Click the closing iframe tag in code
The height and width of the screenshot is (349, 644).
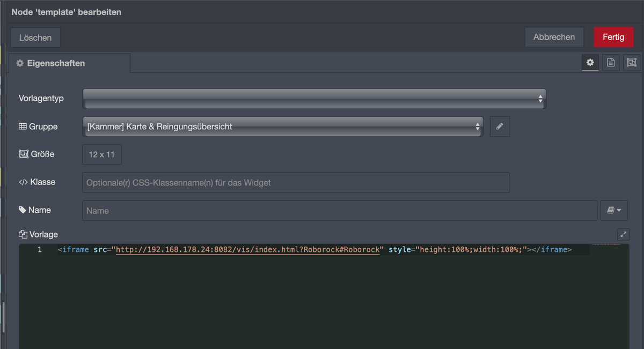click(552, 250)
